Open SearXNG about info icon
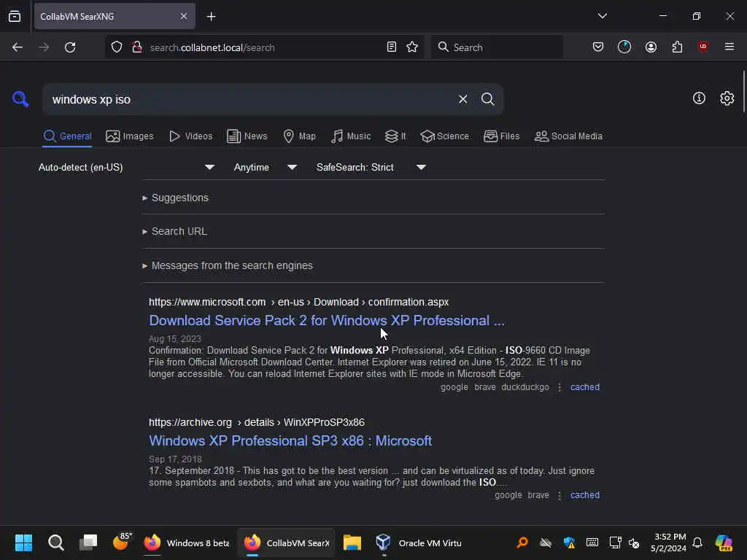Viewport: 747px width, 560px height. click(x=699, y=98)
